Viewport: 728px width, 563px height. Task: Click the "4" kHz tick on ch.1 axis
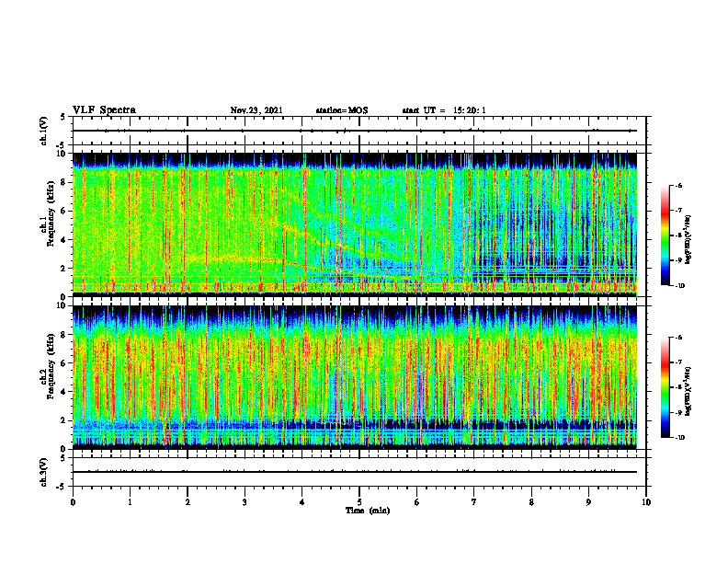(x=64, y=240)
